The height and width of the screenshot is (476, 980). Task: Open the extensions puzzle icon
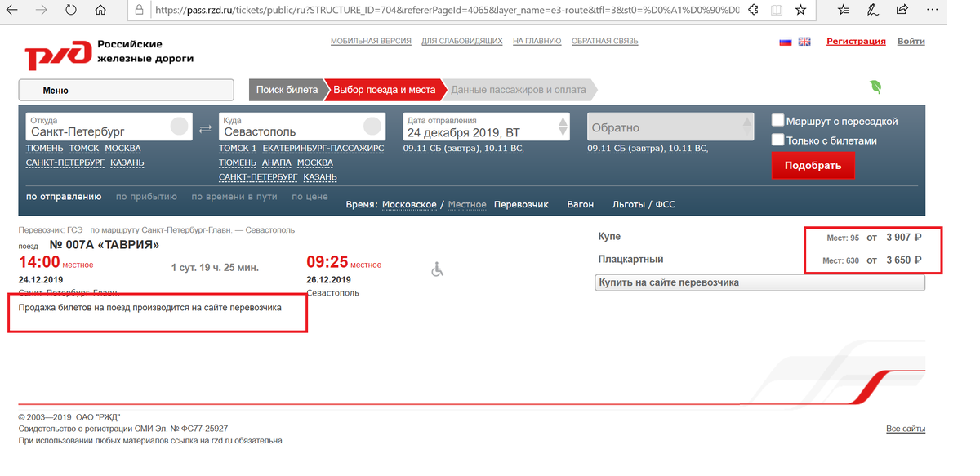click(x=752, y=11)
